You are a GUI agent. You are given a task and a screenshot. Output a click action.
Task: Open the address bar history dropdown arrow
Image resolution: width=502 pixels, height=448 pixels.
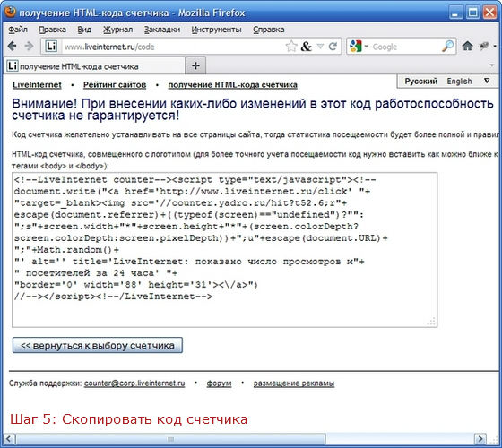tap(320, 47)
